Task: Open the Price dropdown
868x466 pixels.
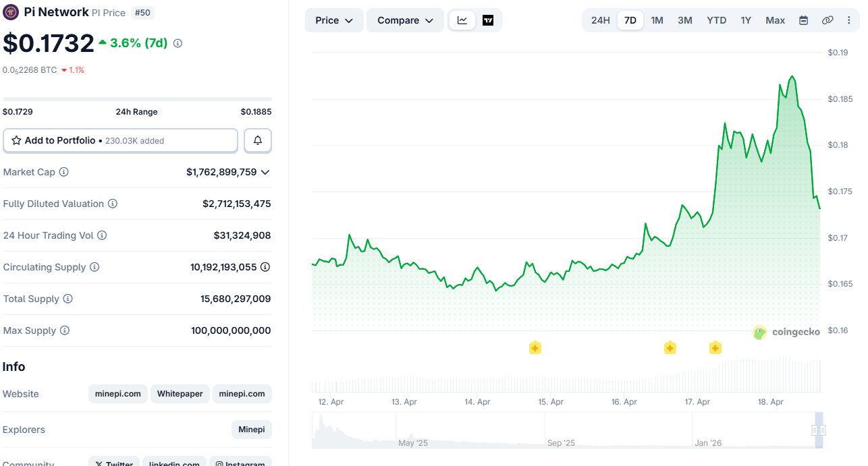Action: click(x=333, y=20)
